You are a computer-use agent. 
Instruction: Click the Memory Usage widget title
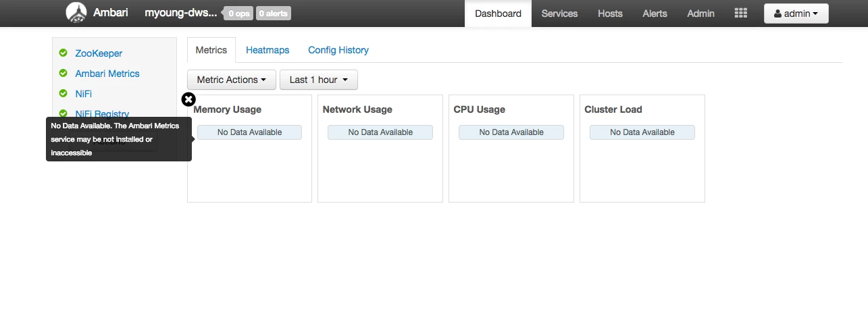pos(227,109)
